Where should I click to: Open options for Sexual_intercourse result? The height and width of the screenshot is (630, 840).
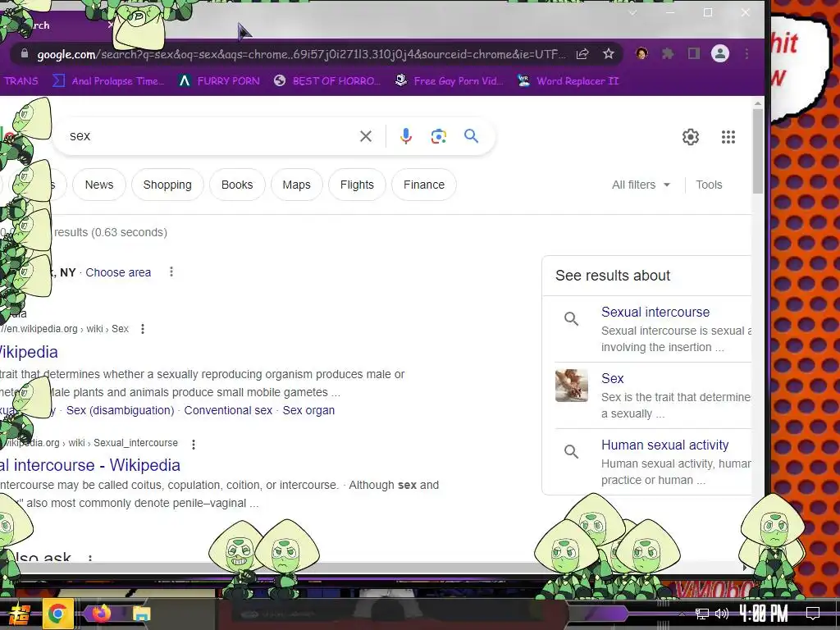tap(194, 444)
